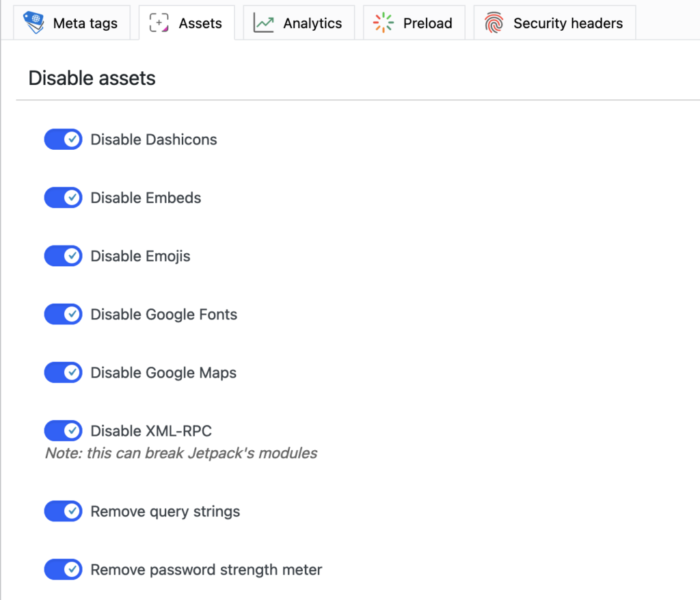This screenshot has height=600, width=700.
Task: Click the Disable Google Fonts label text
Action: coord(164,315)
